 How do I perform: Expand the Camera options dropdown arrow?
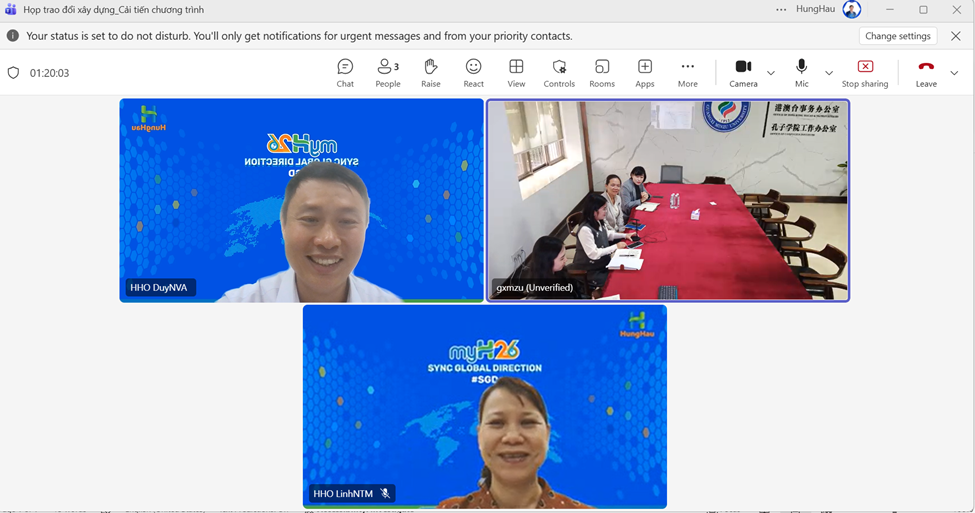pos(771,73)
